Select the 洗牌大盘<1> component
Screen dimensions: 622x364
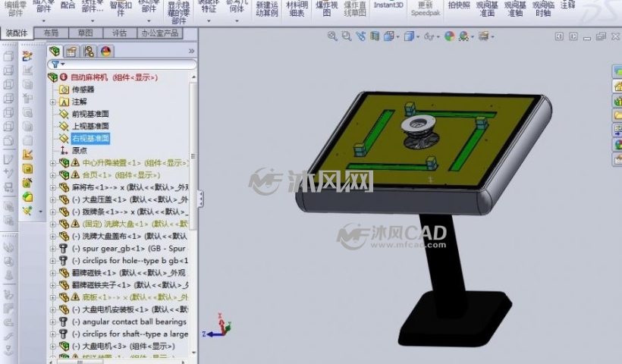[x=135, y=224]
